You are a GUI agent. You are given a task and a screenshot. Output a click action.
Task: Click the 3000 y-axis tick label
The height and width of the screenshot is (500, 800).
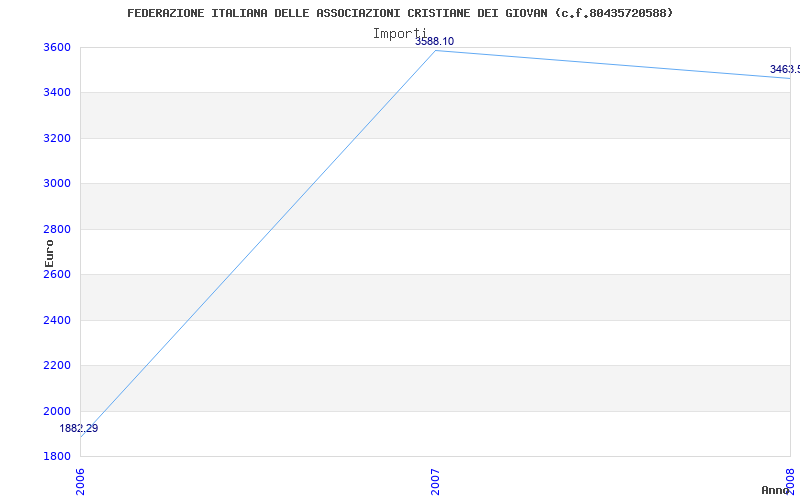pyautogui.click(x=57, y=184)
